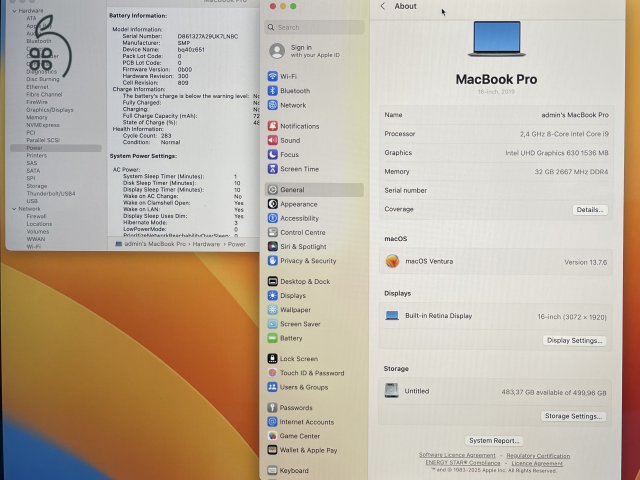Open Appearance settings icon

273,204
